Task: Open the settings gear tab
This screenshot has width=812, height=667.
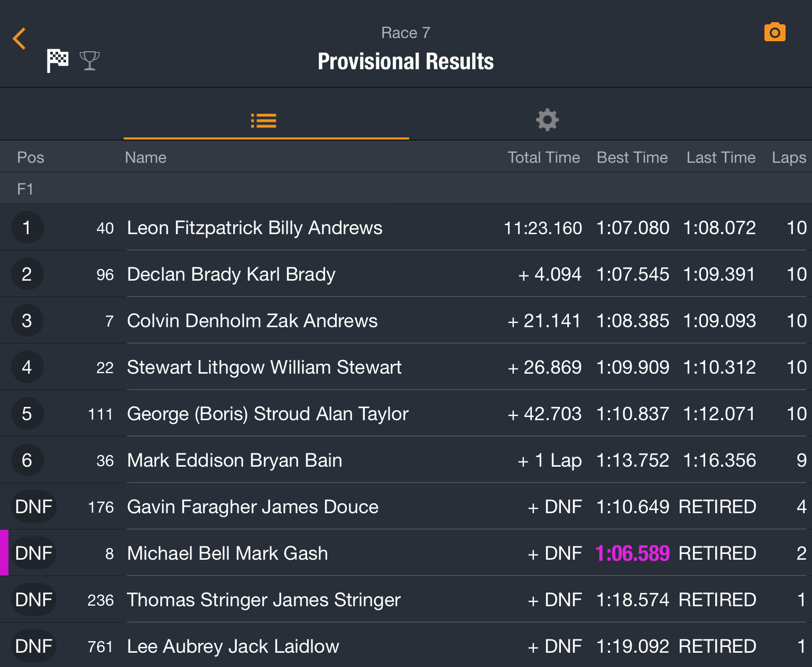Action: click(547, 120)
